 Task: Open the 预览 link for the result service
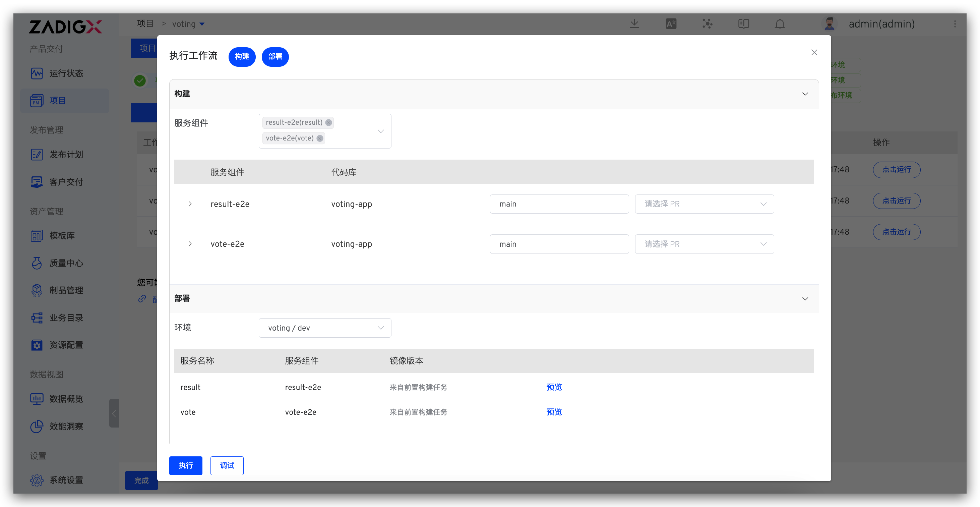pyautogui.click(x=554, y=387)
